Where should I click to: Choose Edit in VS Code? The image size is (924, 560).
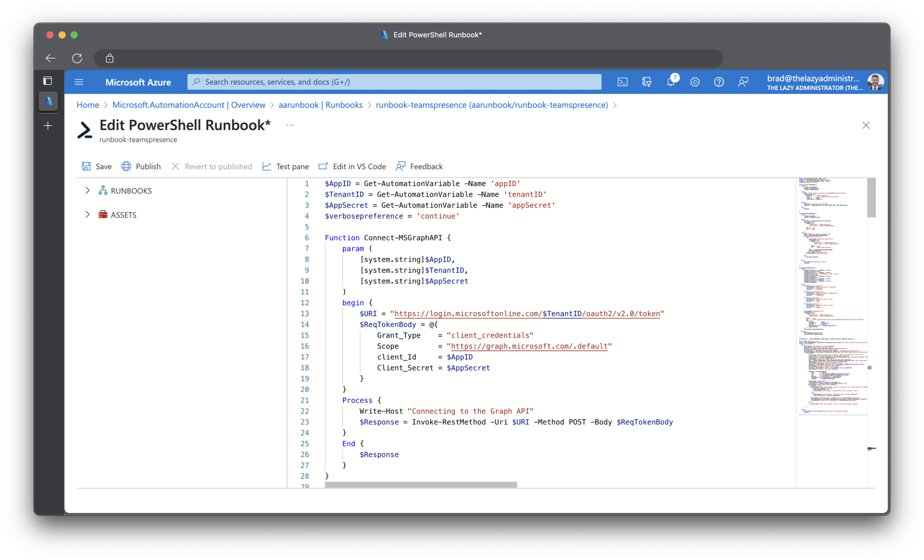(x=352, y=166)
